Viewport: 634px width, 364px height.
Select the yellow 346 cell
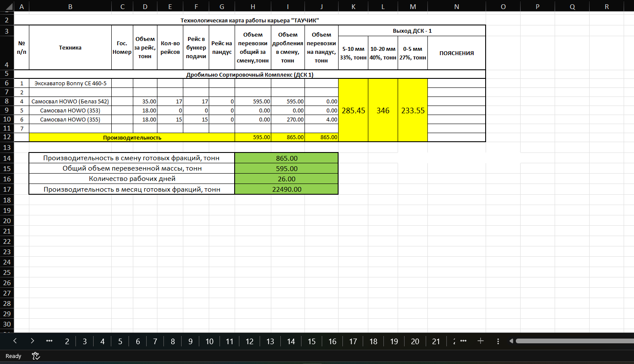pos(383,110)
